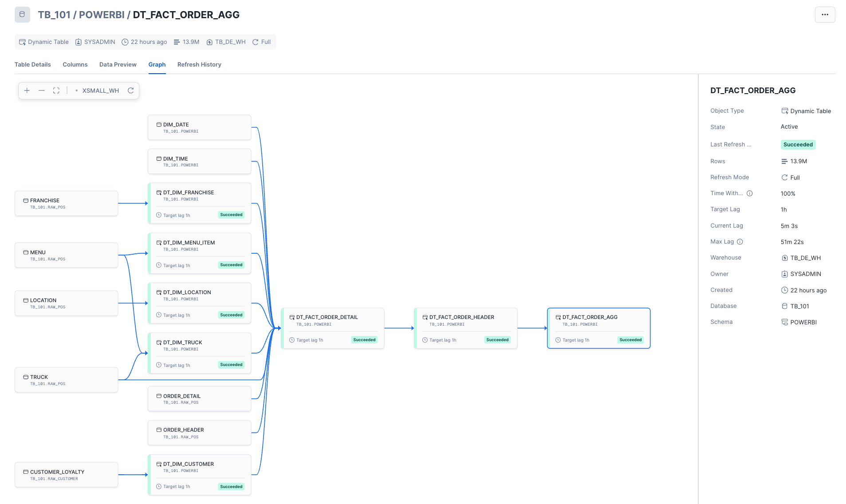
Task: Switch to the Table Details tab
Action: click(32, 65)
